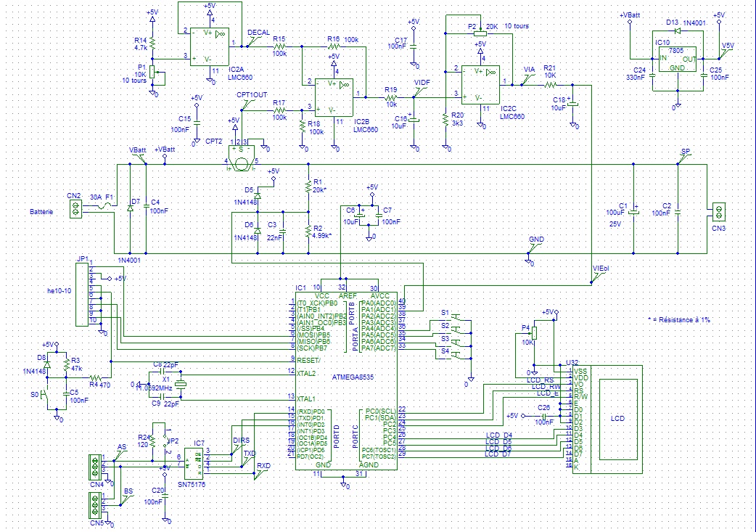Select the D6 1N4148 diode symbol
The height and width of the screenshot is (532, 756).
(x=258, y=231)
